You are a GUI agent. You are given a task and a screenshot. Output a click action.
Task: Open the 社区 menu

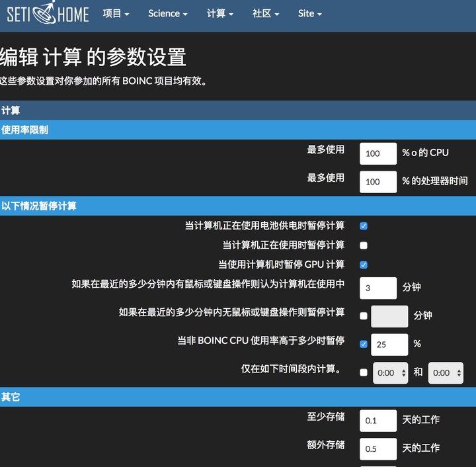tap(266, 14)
